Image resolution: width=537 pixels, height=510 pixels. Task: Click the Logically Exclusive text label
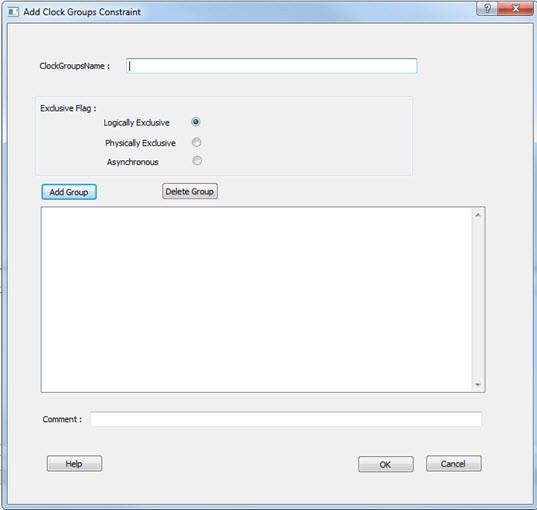coord(137,123)
